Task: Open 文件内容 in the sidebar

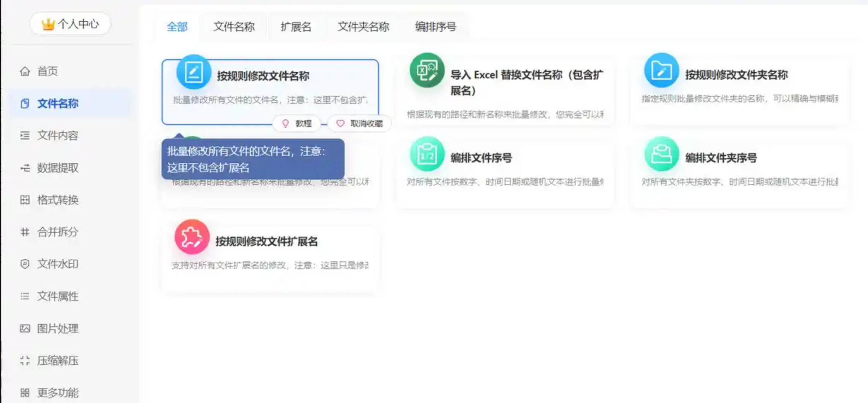Action: coord(58,136)
